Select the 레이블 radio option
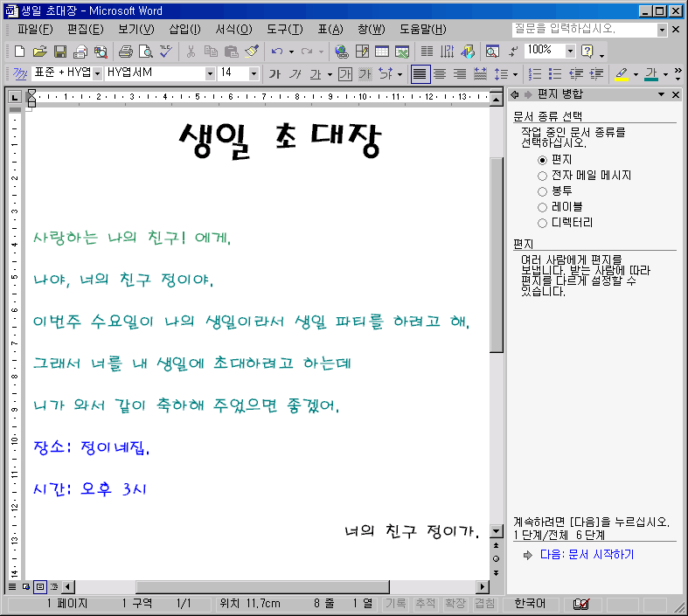The height and width of the screenshot is (616, 688). [542, 207]
